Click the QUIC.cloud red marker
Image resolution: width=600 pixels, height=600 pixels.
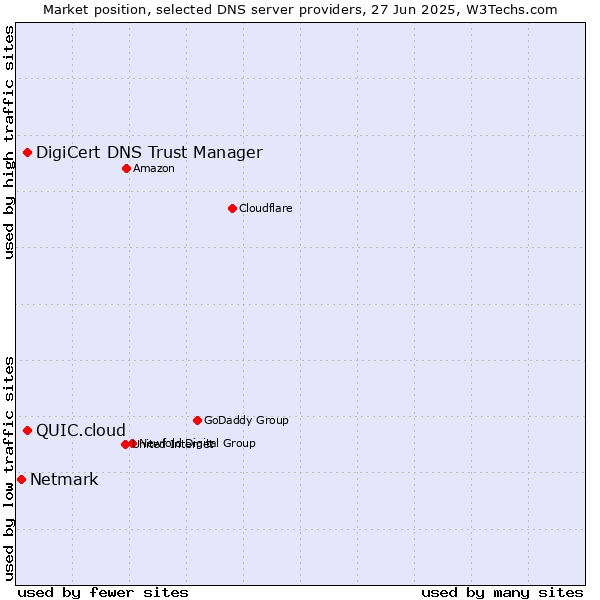[x=28, y=430]
